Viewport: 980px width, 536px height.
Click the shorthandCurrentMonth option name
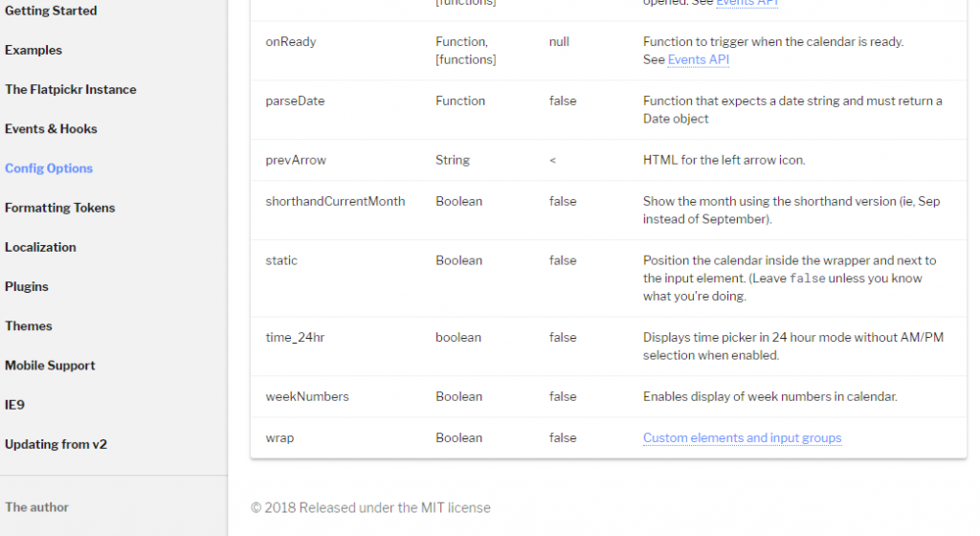click(x=335, y=201)
